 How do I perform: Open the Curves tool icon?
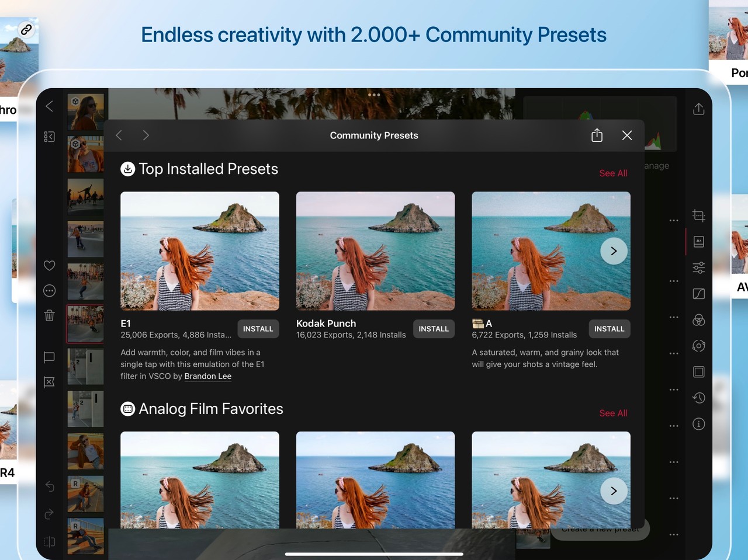699,294
